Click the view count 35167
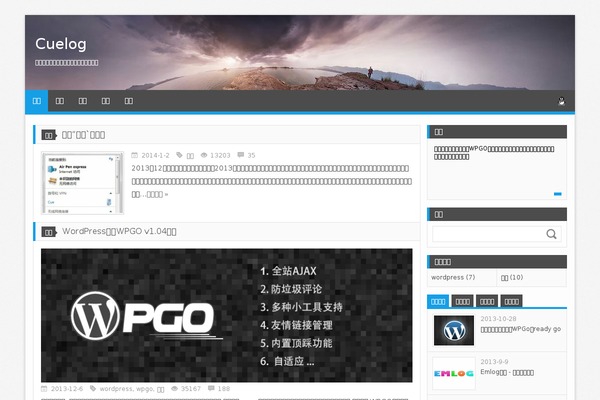Viewport: 600px width, 400px height. point(191,389)
